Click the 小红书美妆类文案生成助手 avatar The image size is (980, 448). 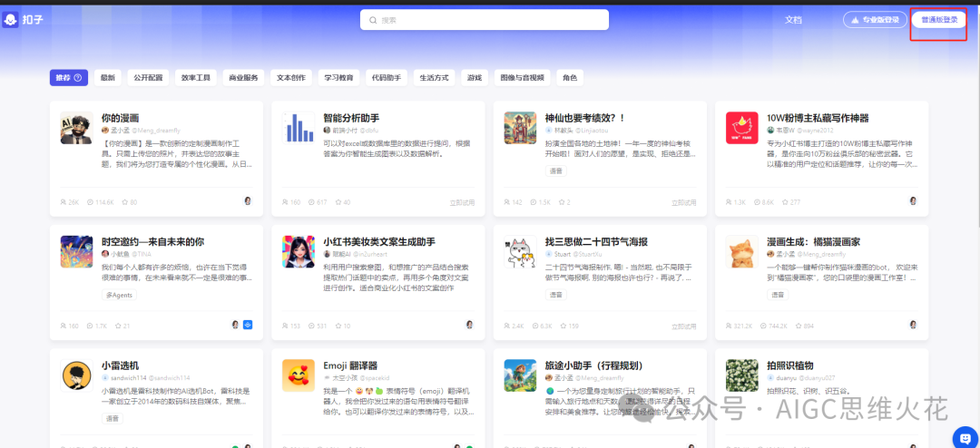point(299,252)
